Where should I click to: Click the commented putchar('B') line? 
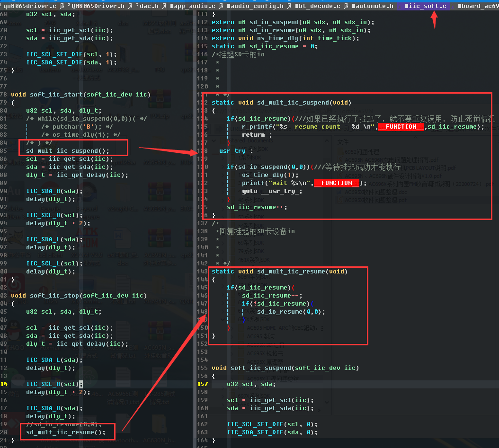tap(77, 126)
